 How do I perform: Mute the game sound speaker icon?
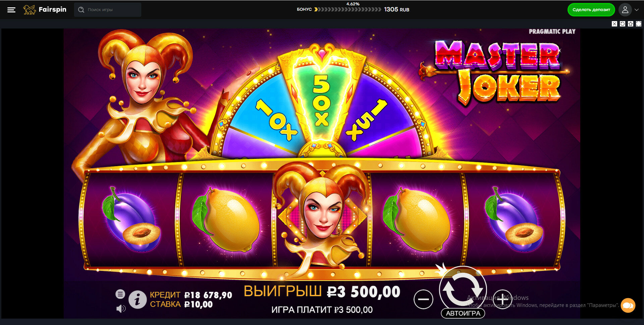[x=121, y=308]
